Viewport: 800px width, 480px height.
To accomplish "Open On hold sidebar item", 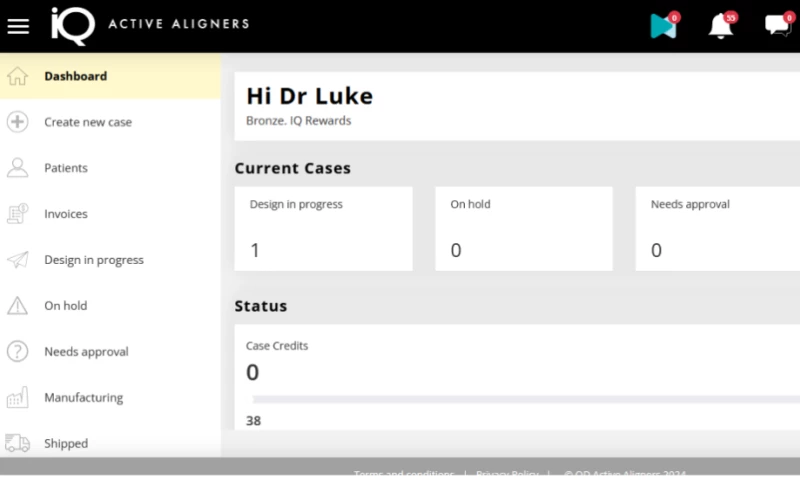I will (110, 306).
